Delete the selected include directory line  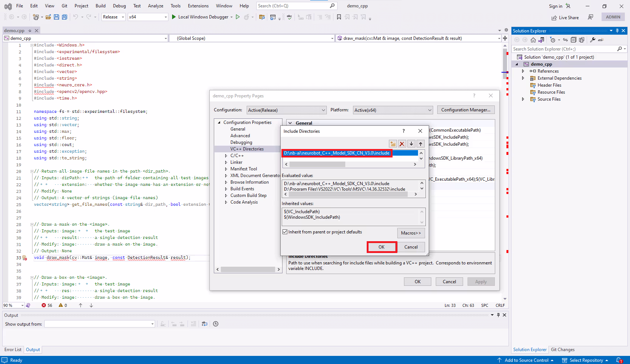click(402, 144)
